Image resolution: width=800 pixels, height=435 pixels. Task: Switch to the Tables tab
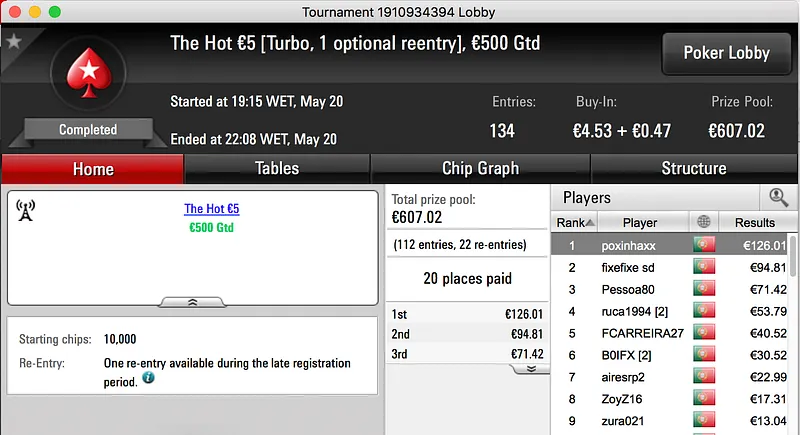tap(277, 168)
